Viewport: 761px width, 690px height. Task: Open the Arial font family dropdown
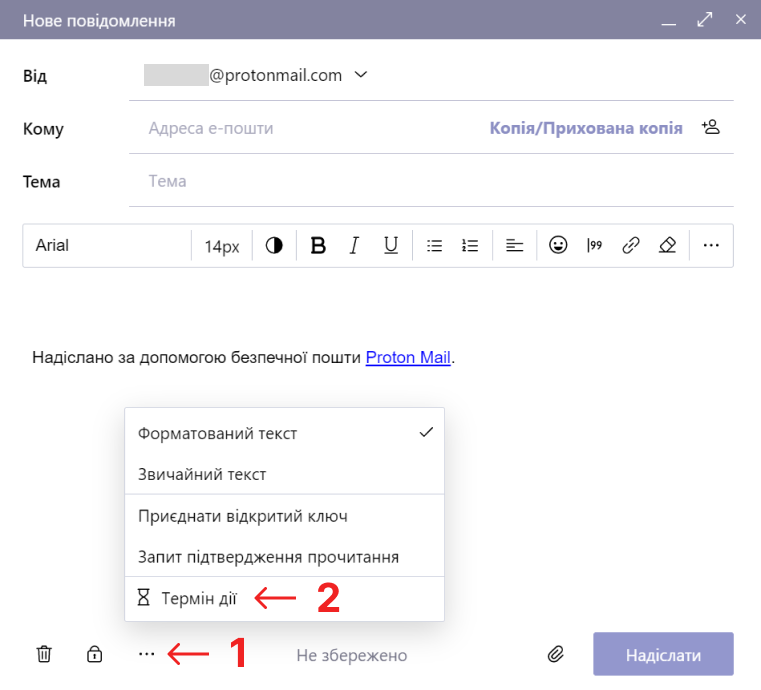coord(106,245)
